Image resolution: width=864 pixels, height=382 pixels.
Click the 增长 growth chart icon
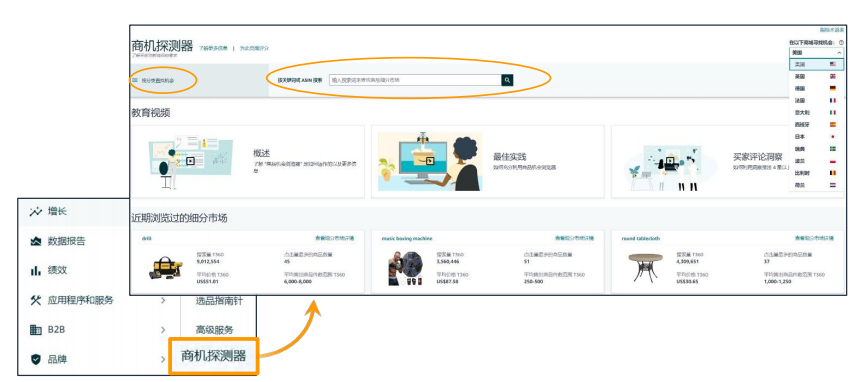(x=36, y=212)
